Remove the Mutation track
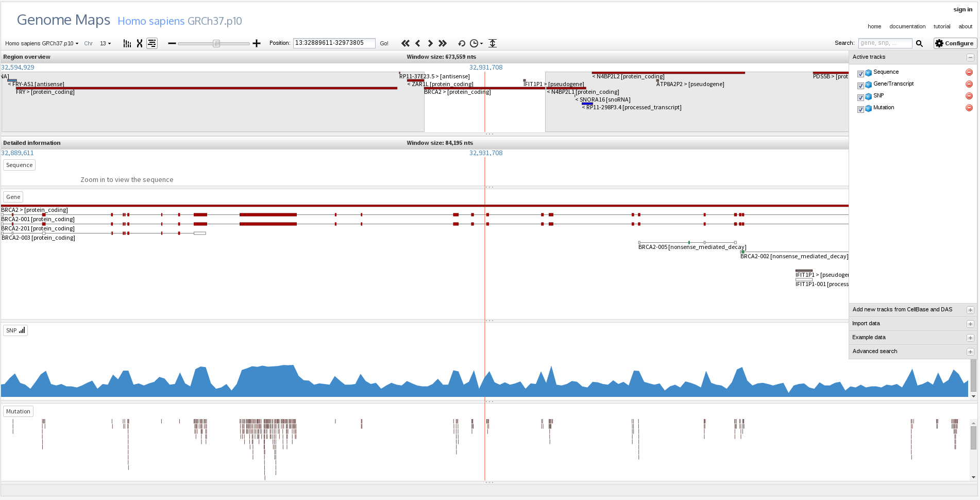Viewport: 980px width, 500px height. (969, 108)
